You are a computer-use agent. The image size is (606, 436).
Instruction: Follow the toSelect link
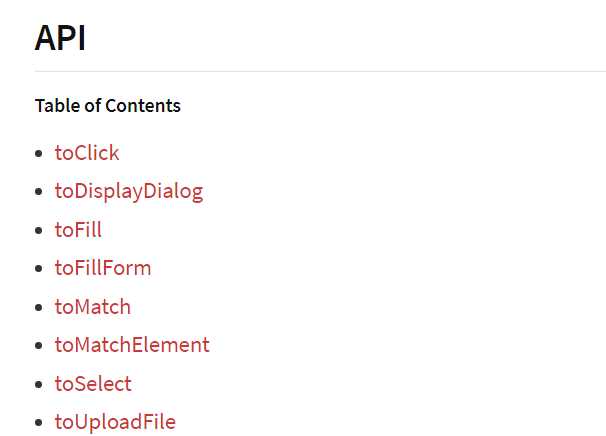[93, 383]
